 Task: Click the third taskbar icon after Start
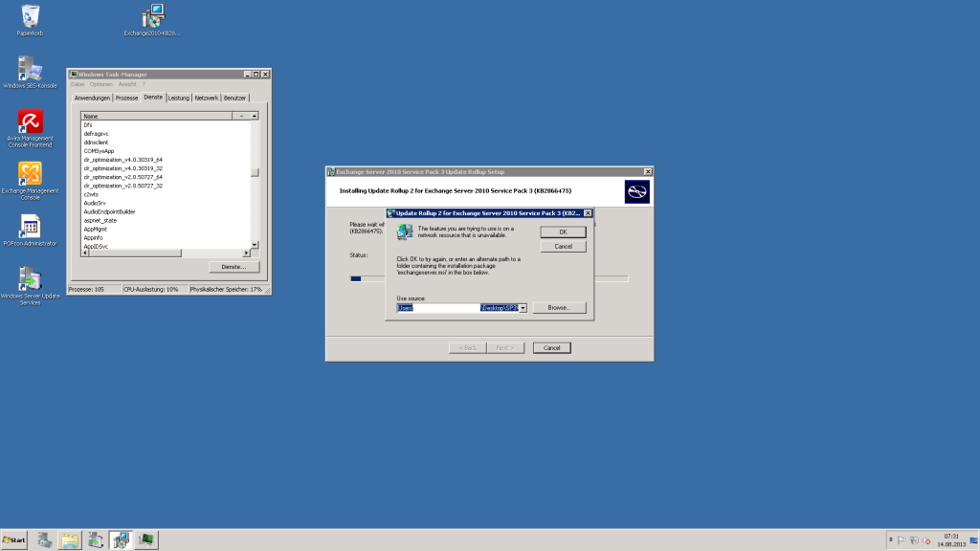click(x=96, y=540)
